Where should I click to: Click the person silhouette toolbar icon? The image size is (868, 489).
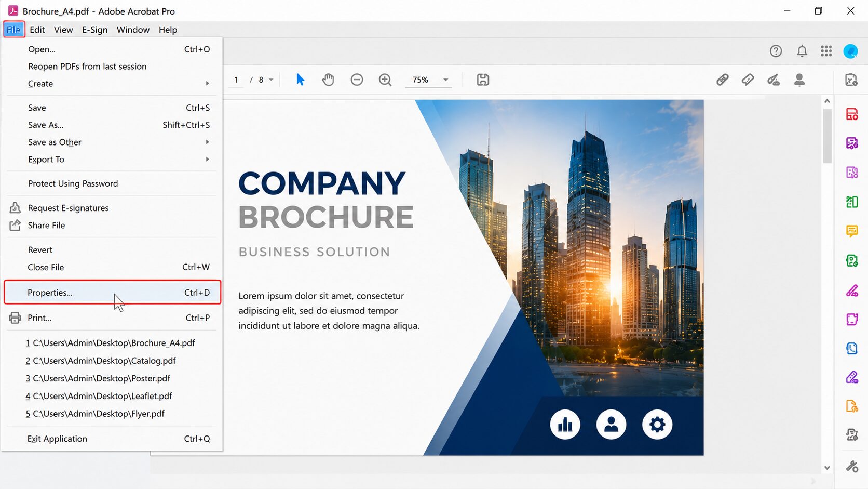coord(799,80)
